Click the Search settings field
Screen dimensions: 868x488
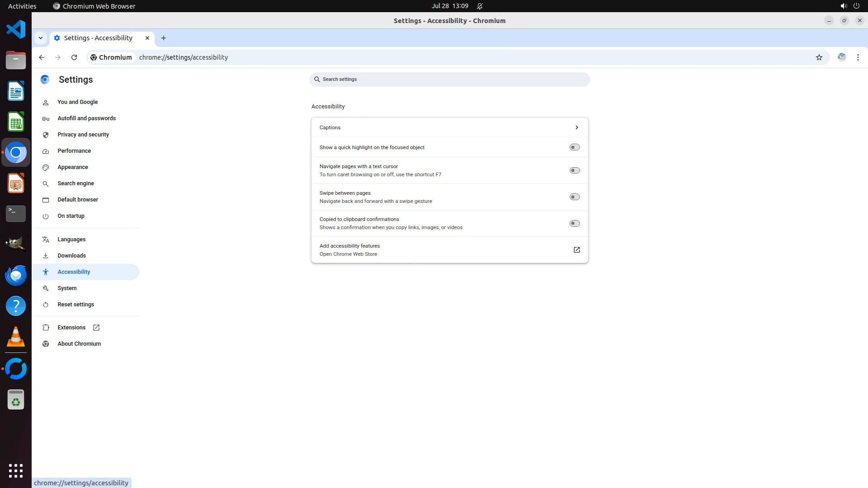click(x=449, y=80)
